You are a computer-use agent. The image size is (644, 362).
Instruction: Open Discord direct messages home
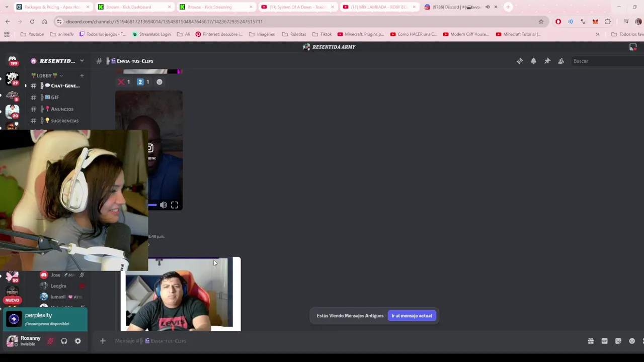(12, 61)
